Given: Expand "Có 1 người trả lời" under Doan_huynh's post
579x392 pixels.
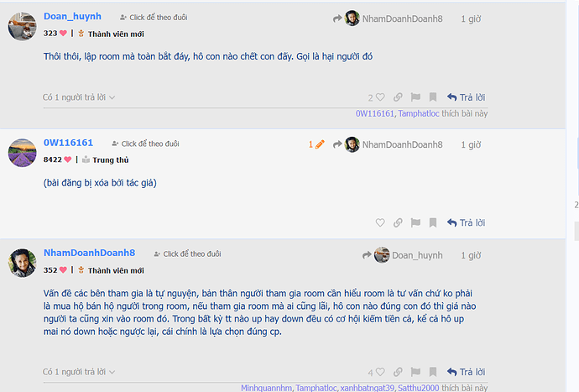Looking at the screenshot, I should pyautogui.click(x=79, y=97).
